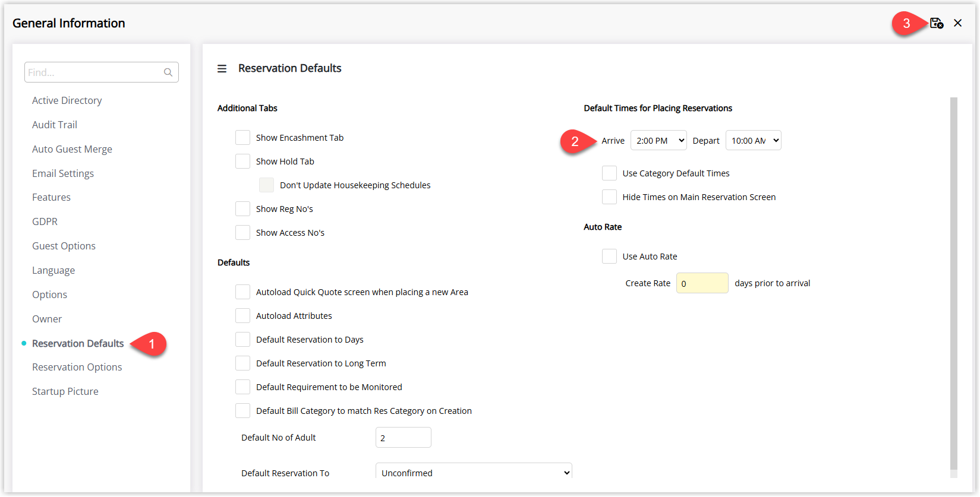This screenshot has height=497, width=980.
Task: Enable Show Access No's checkbox
Action: (x=242, y=233)
